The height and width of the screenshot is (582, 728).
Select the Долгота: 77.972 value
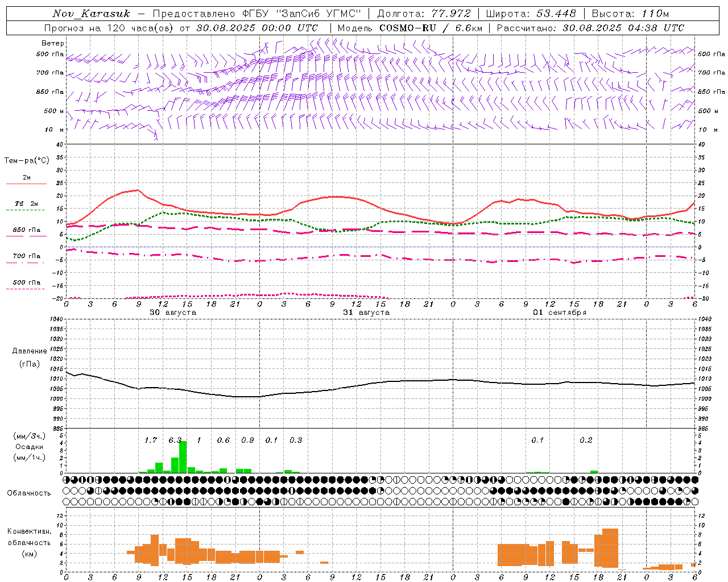point(424,14)
